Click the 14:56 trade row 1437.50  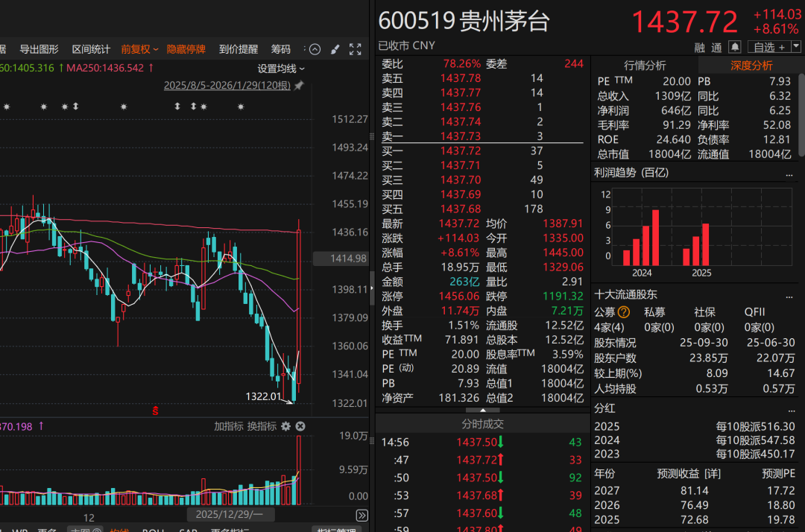(x=482, y=443)
